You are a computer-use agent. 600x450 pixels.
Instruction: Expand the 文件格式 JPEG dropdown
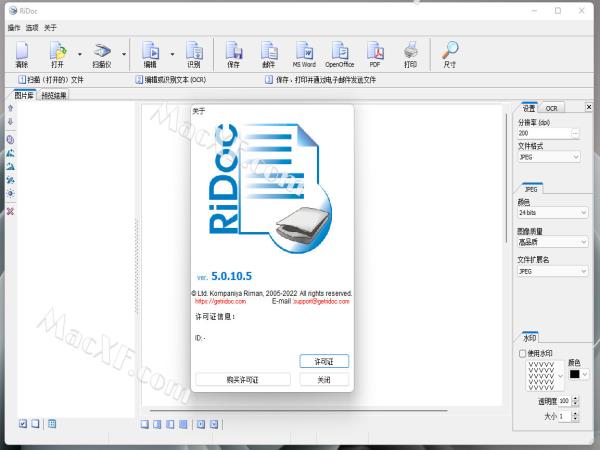(x=576, y=157)
